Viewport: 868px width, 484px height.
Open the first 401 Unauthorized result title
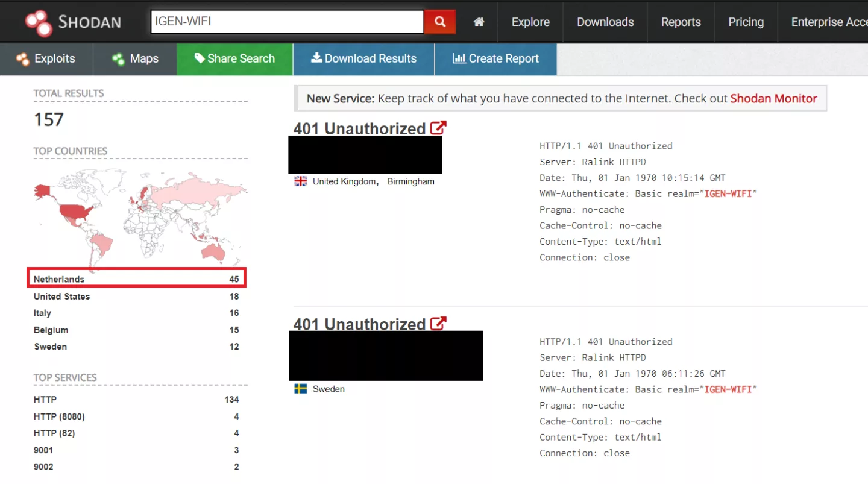tap(360, 128)
